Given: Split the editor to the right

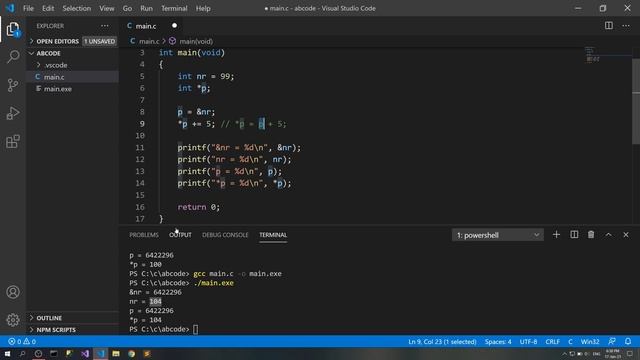Looking at the screenshot, I should [x=609, y=26].
